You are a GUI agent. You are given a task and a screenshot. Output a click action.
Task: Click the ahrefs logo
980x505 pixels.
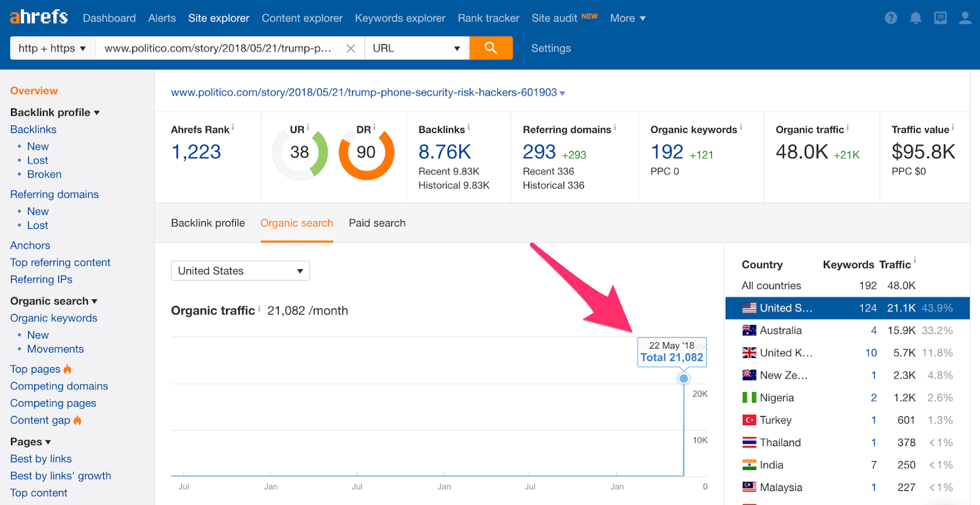click(39, 17)
